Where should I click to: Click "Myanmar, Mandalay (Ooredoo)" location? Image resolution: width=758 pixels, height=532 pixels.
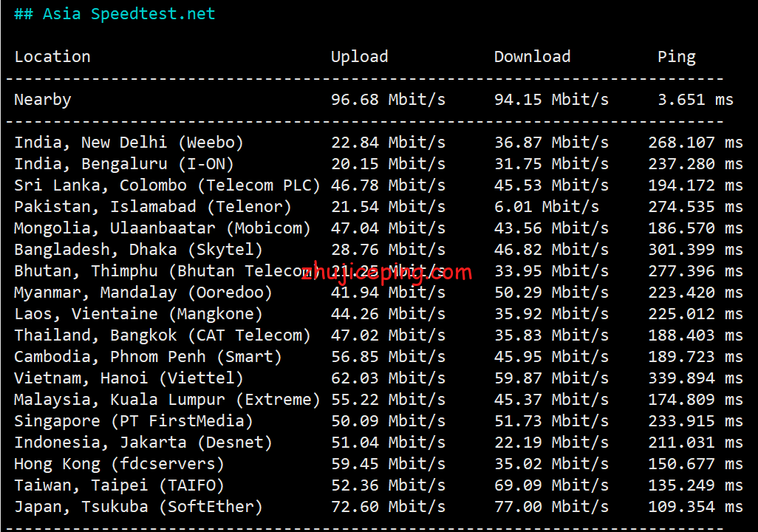pos(143,293)
